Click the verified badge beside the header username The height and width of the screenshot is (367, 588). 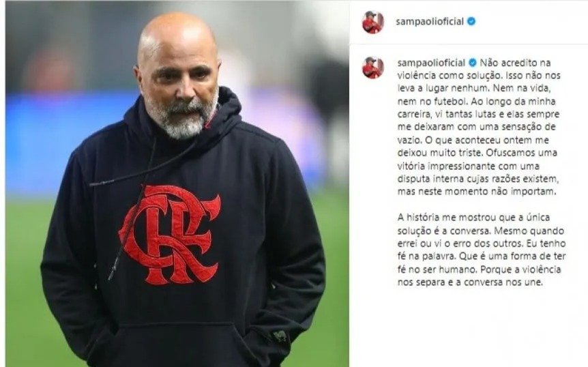coord(471,21)
